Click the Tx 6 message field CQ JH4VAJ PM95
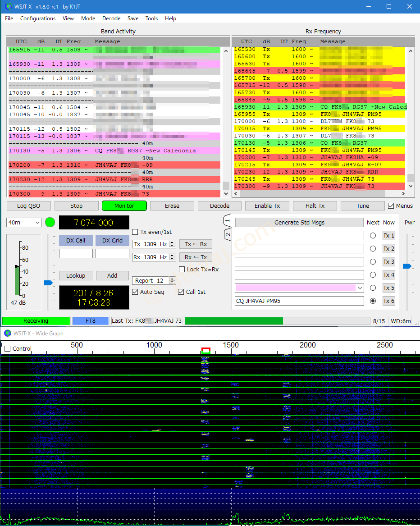420x526 pixels. tap(299, 301)
